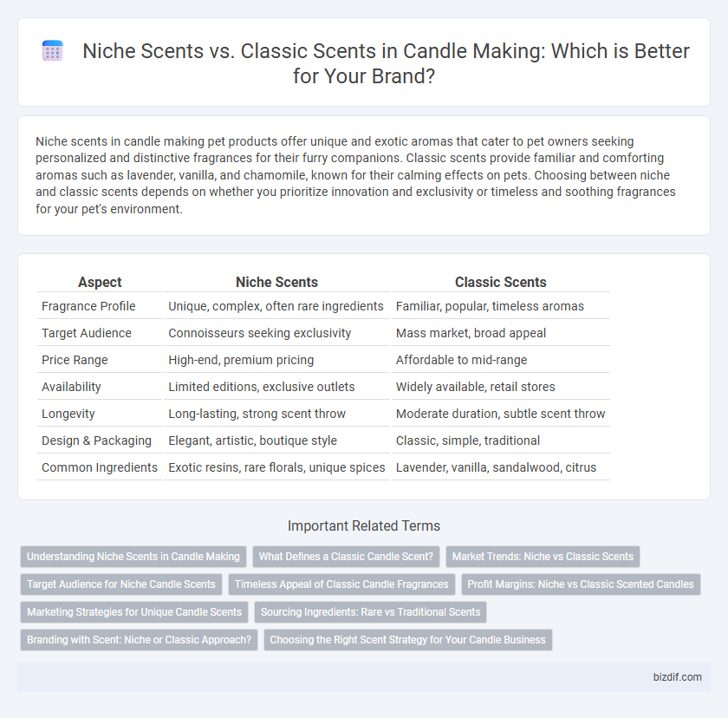Click 'Timeless Appeal of Classic Candle Fragrances' tag

[x=341, y=584]
